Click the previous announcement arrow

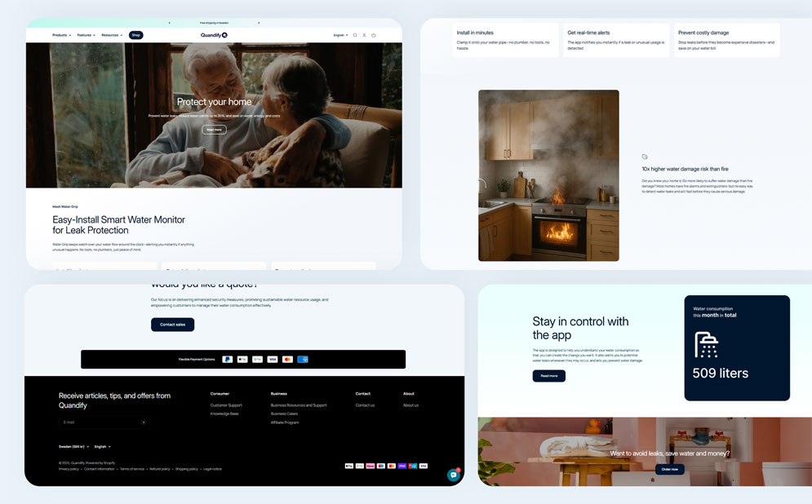tap(169, 23)
